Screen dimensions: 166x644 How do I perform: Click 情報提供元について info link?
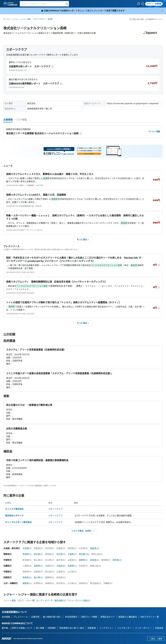[x=154, y=19]
